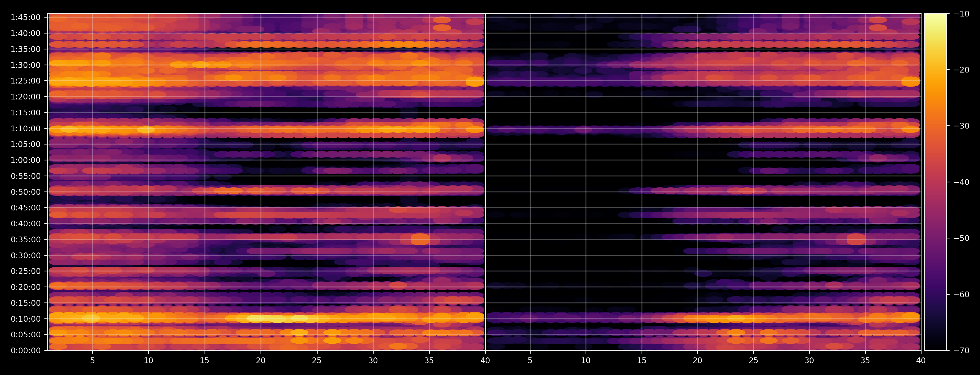Click x-axis tick 15 of the right heatmap
This screenshot has height=375, width=980.
642,360
